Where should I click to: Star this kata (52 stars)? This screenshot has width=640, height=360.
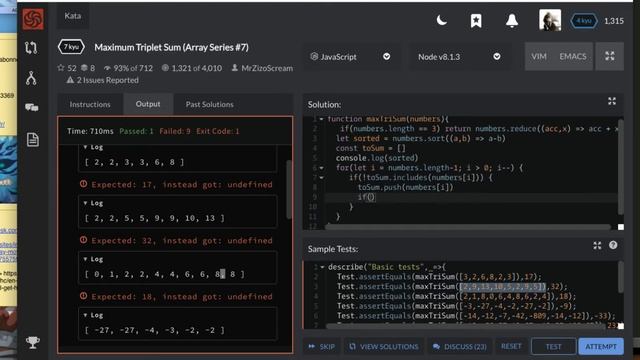pos(67,68)
